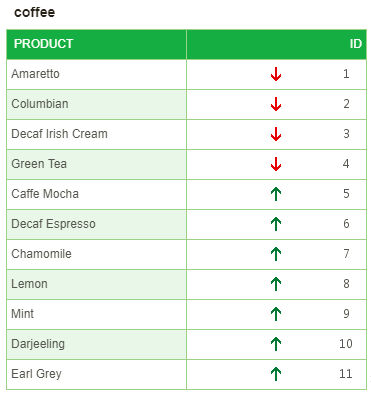Click the green up arrow for Mint

[x=276, y=314]
